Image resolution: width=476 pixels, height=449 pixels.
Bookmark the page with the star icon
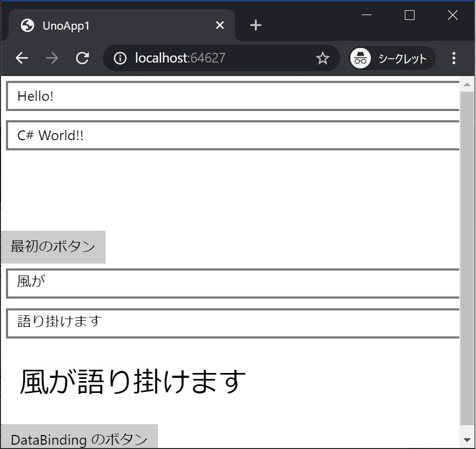click(322, 58)
